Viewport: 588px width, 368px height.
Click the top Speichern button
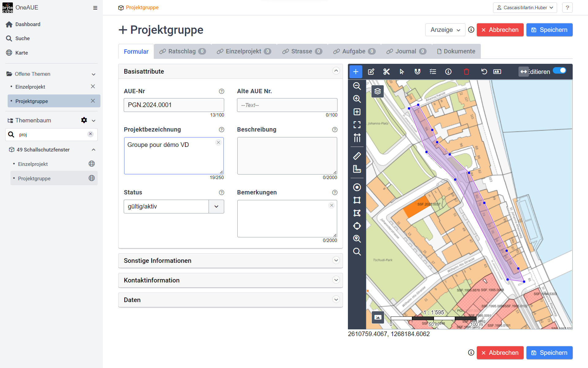click(549, 30)
